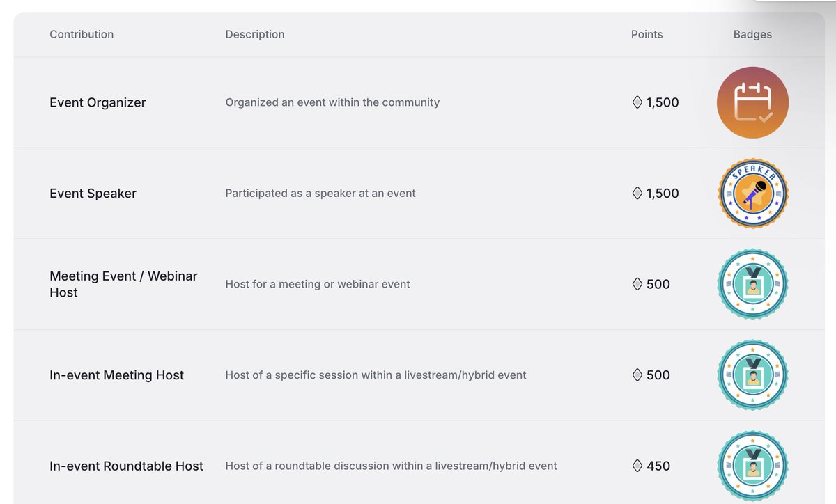Click 'Organized an event within the community' description
The image size is (836, 504).
tap(332, 103)
